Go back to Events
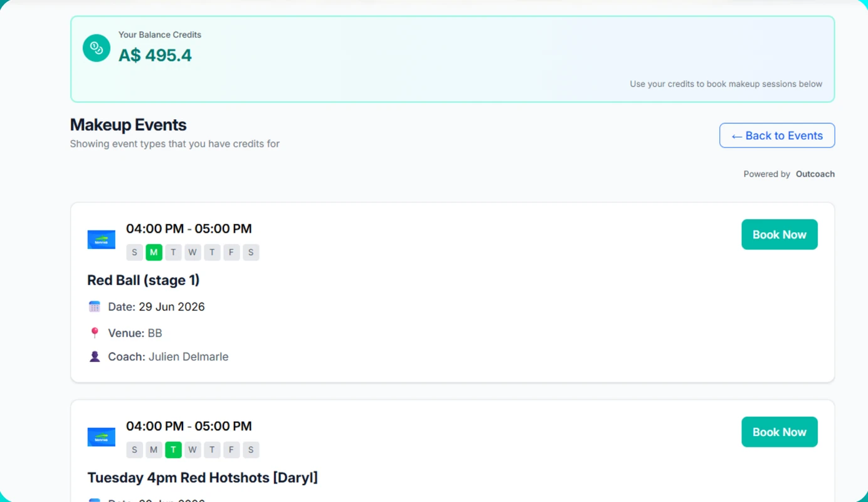This screenshot has height=502, width=868. click(x=777, y=136)
